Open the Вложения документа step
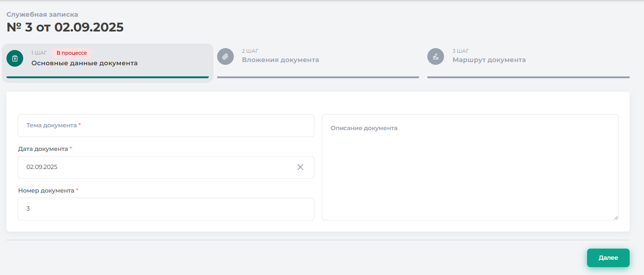This screenshot has height=275, width=644. 280,60
